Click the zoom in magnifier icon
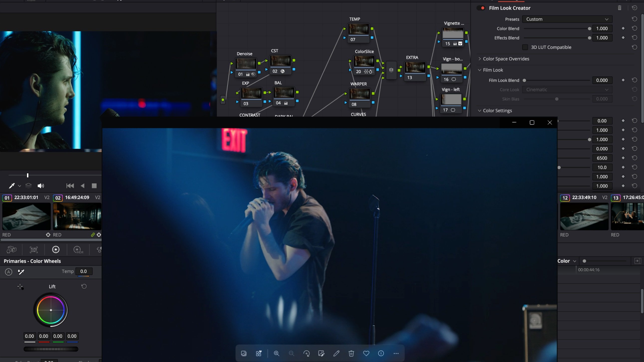This screenshot has width=644, height=362. (276, 353)
